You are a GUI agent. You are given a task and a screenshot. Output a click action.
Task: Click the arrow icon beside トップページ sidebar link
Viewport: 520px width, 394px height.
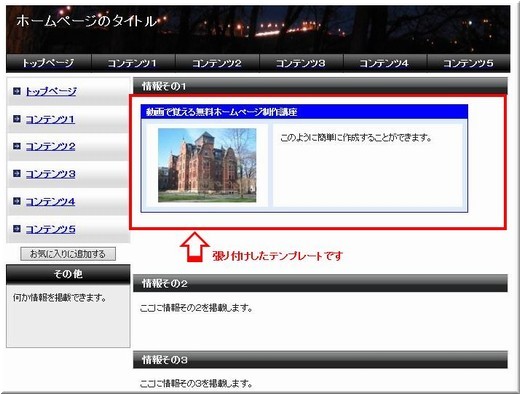(x=17, y=91)
